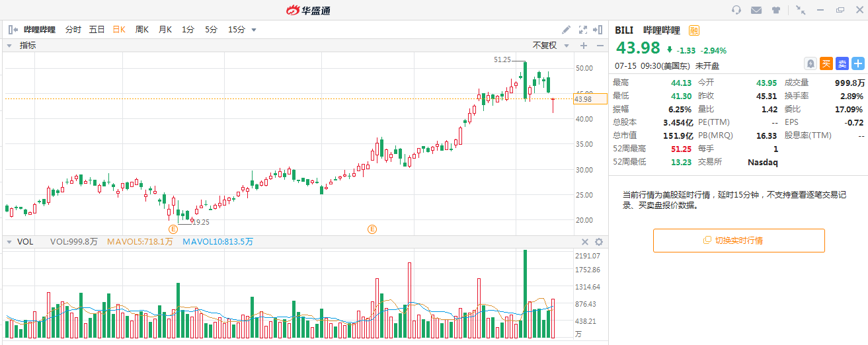
Task: Add BILI to watchlist with plus icon
Action: coord(858,63)
